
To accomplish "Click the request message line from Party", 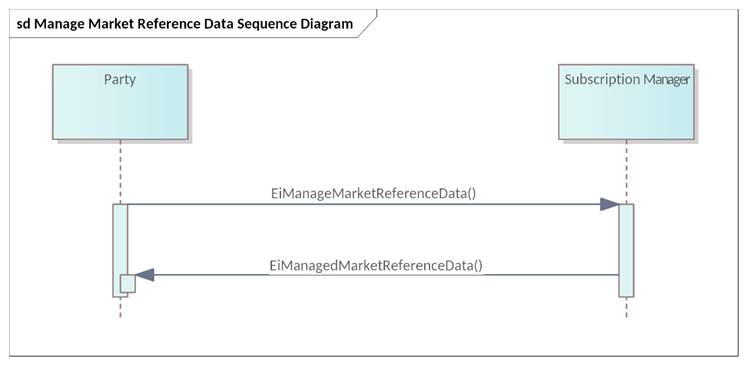I will (x=364, y=204).
